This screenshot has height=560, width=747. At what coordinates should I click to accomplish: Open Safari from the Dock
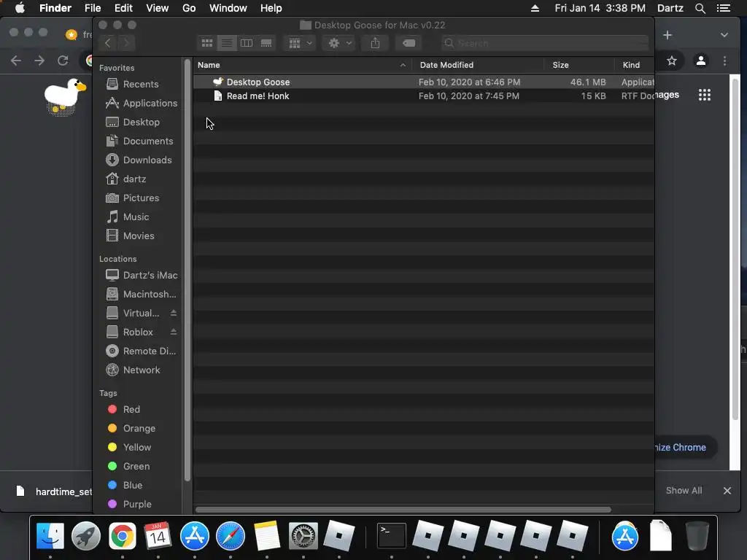(230, 536)
